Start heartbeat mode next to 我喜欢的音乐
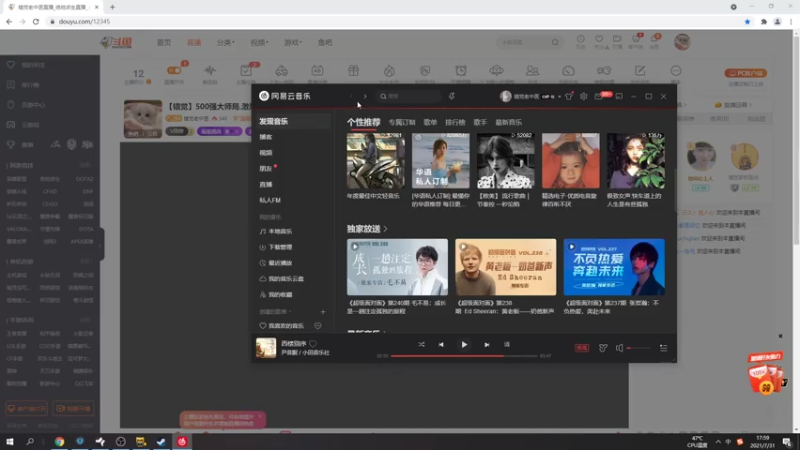This screenshot has height=450, width=800. tap(318, 326)
